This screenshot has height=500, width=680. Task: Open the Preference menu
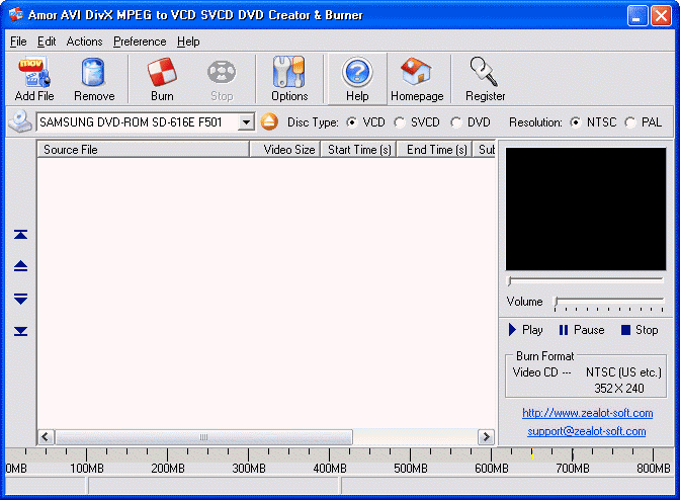coord(140,42)
